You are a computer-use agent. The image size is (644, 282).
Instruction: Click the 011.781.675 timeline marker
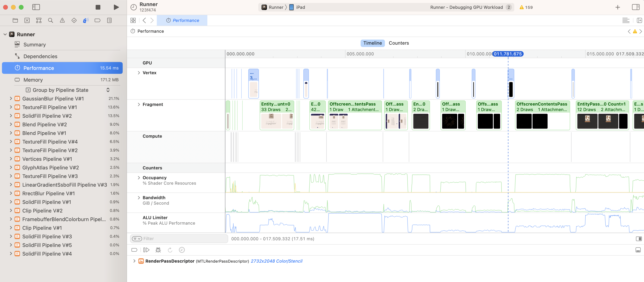click(508, 54)
